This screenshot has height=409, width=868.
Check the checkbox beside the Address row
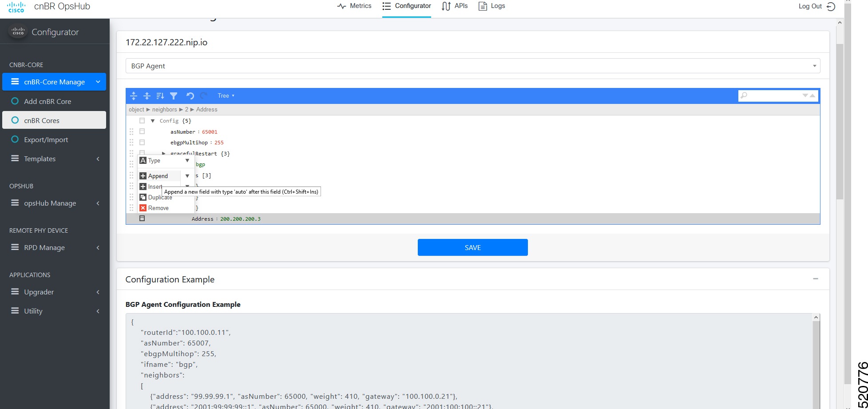(142, 218)
